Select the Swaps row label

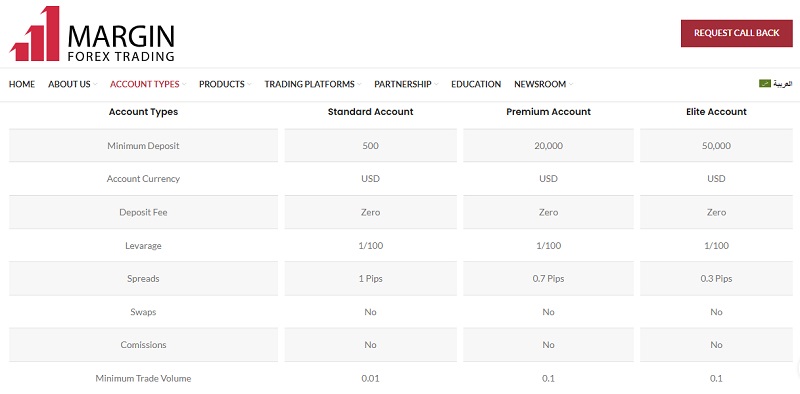143,312
